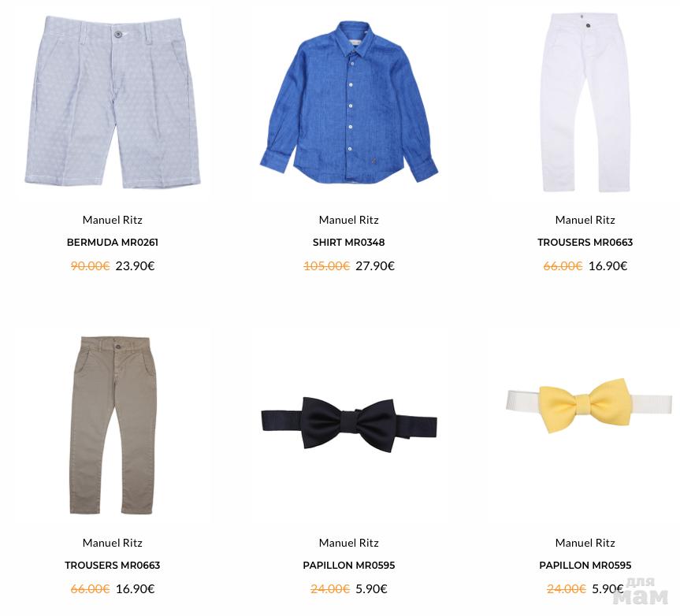
Task: Click TROUSERS MR0663 title under white trousers
Action: click(585, 243)
